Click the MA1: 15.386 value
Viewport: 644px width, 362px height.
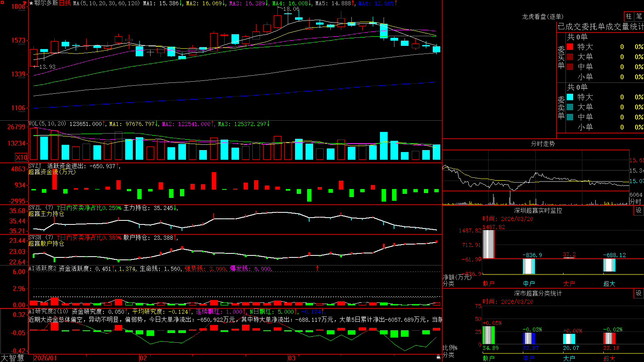pos(162,3)
